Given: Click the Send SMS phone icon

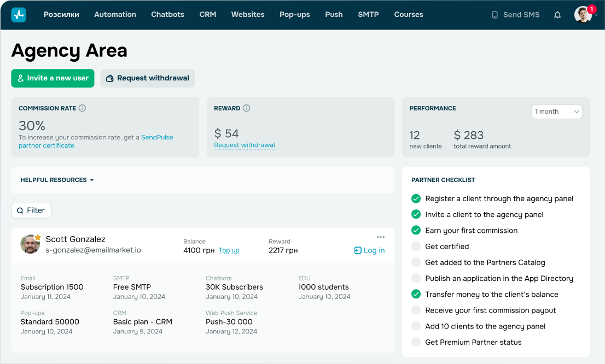Looking at the screenshot, I should [495, 15].
